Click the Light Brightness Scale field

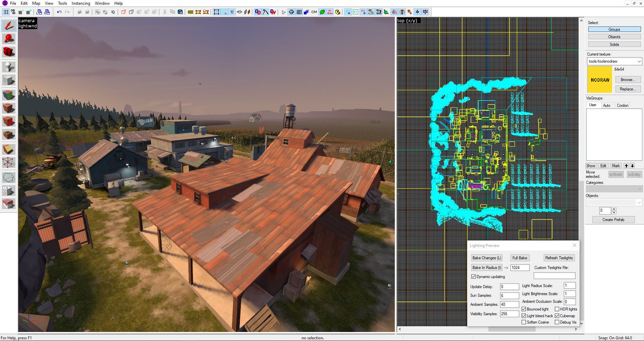point(569,294)
